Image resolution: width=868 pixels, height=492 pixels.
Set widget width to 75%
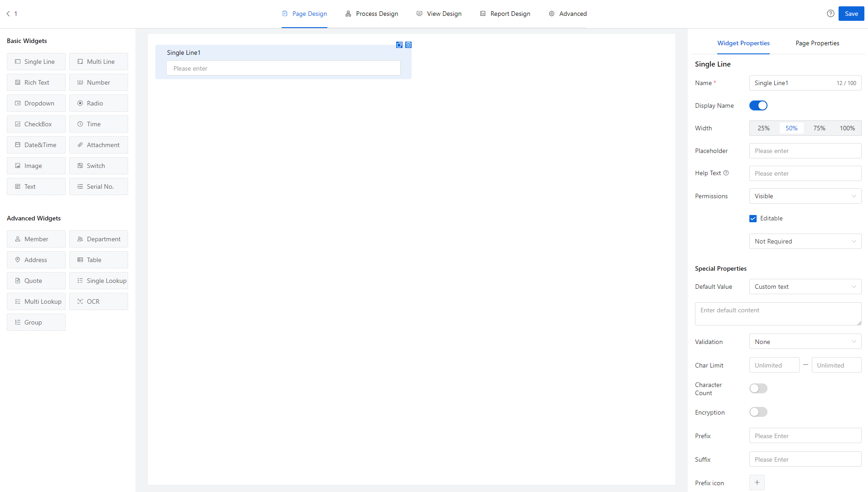point(819,128)
